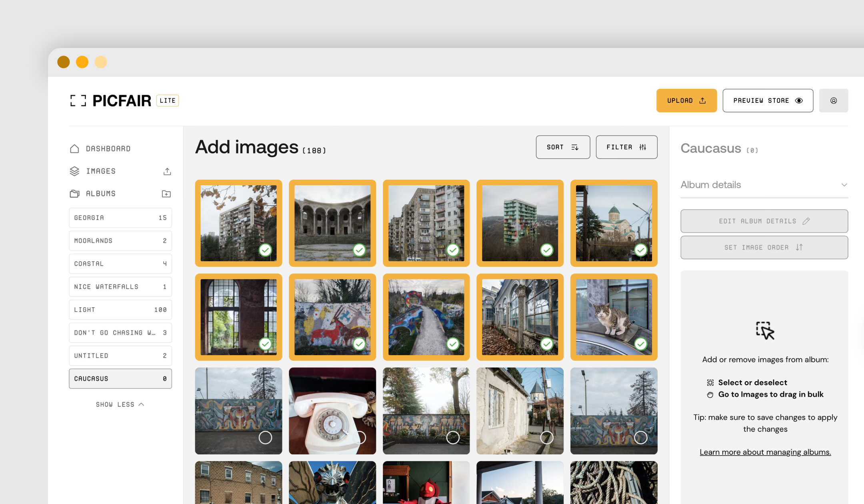The height and width of the screenshot is (504, 864).
Task: Select the white rotary telephone photo circle
Action: tap(360, 438)
